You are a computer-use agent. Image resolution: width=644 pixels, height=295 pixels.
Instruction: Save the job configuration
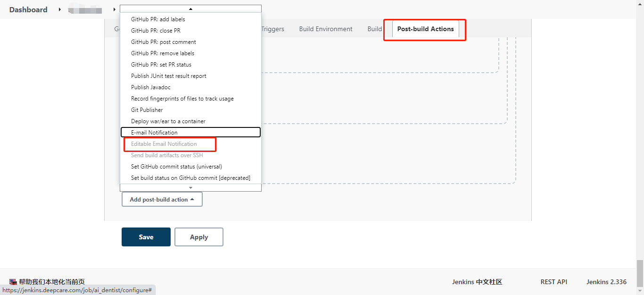(146, 237)
